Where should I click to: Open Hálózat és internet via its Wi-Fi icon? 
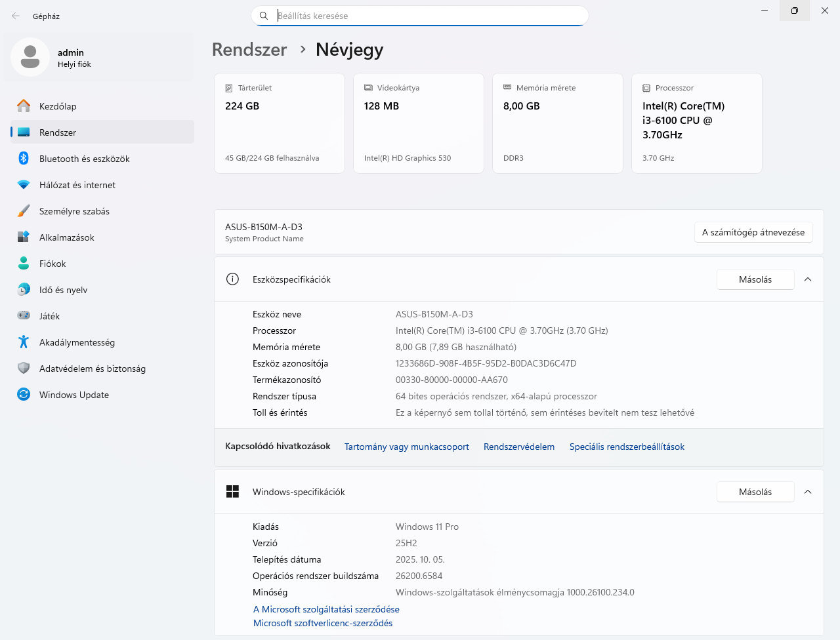click(x=24, y=185)
